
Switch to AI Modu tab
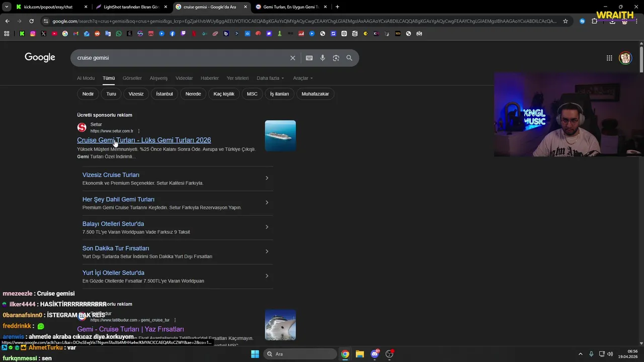click(x=86, y=78)
